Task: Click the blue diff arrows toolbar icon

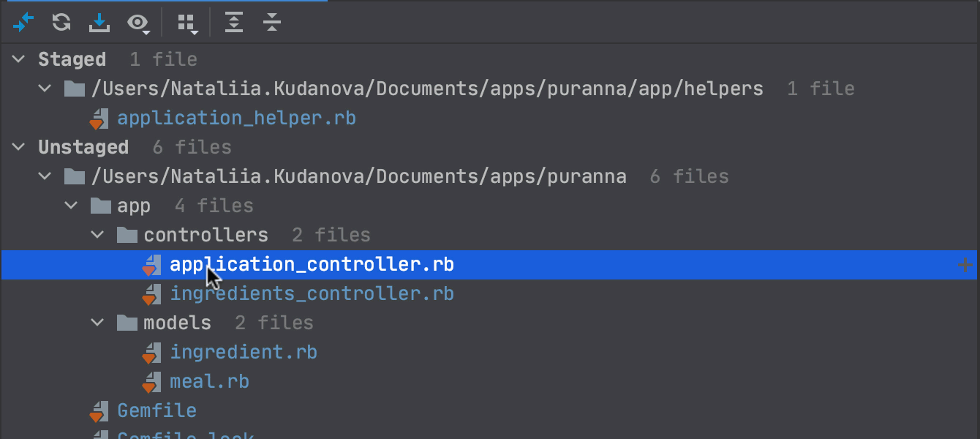Action: click(x=23, y=23)
